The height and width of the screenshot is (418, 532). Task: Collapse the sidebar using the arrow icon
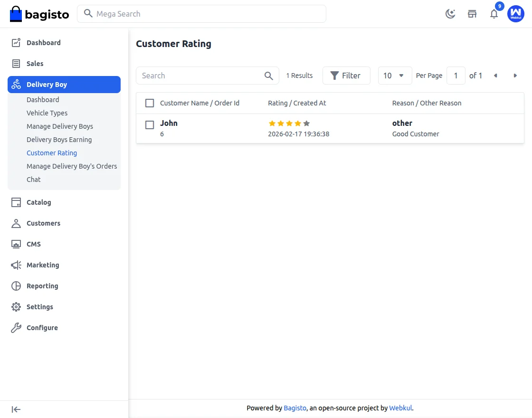[16, 409]
